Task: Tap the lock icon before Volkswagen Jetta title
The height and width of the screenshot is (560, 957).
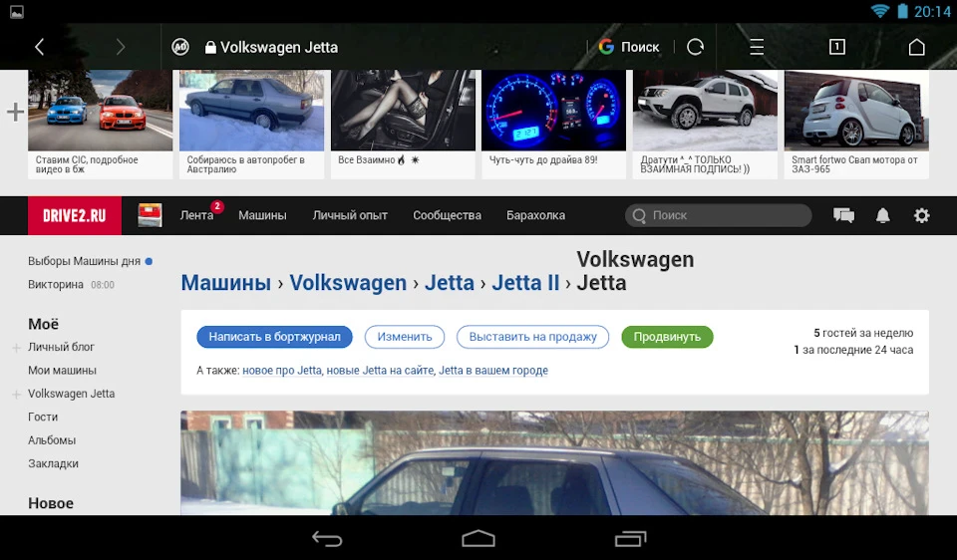Action: [x=210, y=47]
